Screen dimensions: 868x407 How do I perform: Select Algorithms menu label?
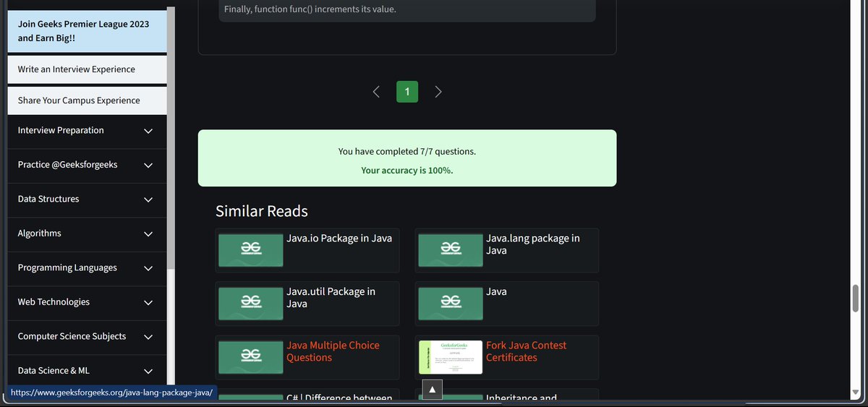click(x=40, y=234)
